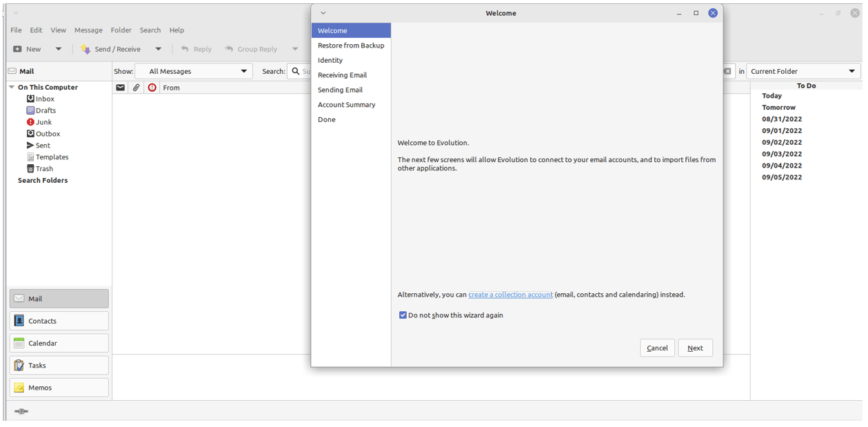Open the Search menu
The height and width of the screenshot is (427, 868).
(150, 30)
